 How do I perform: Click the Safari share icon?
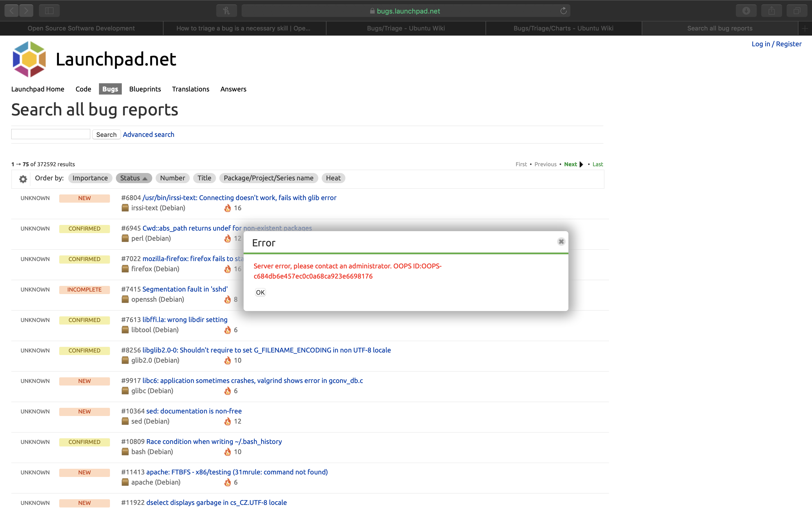point(771,11)
